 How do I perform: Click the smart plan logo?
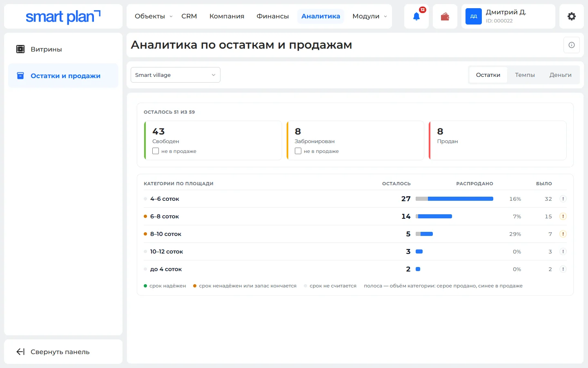(x=63, y=16)
